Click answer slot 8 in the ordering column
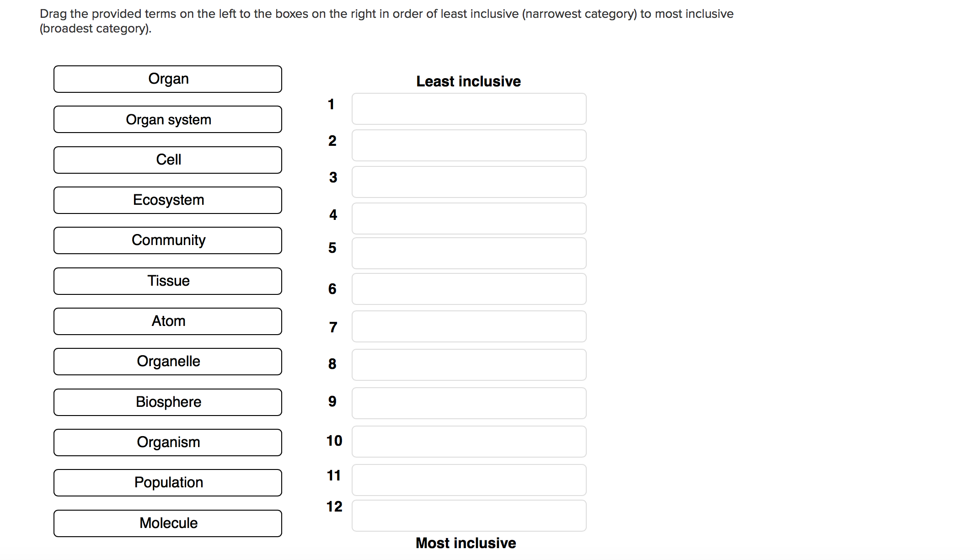 coord(469,364)
